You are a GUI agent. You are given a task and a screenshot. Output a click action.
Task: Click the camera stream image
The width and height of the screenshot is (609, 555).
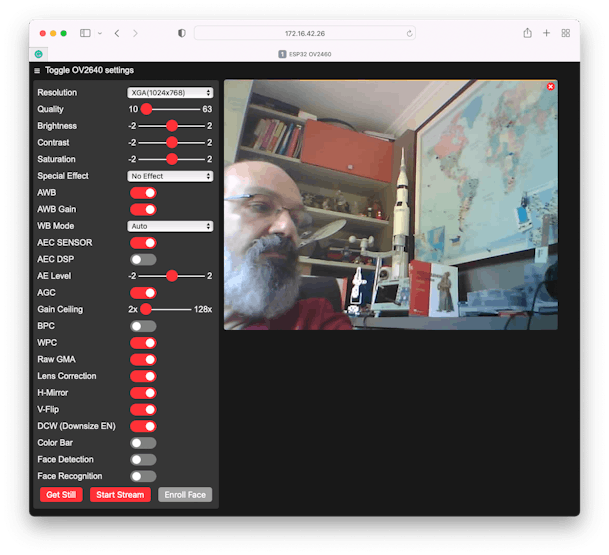point(391,205)
